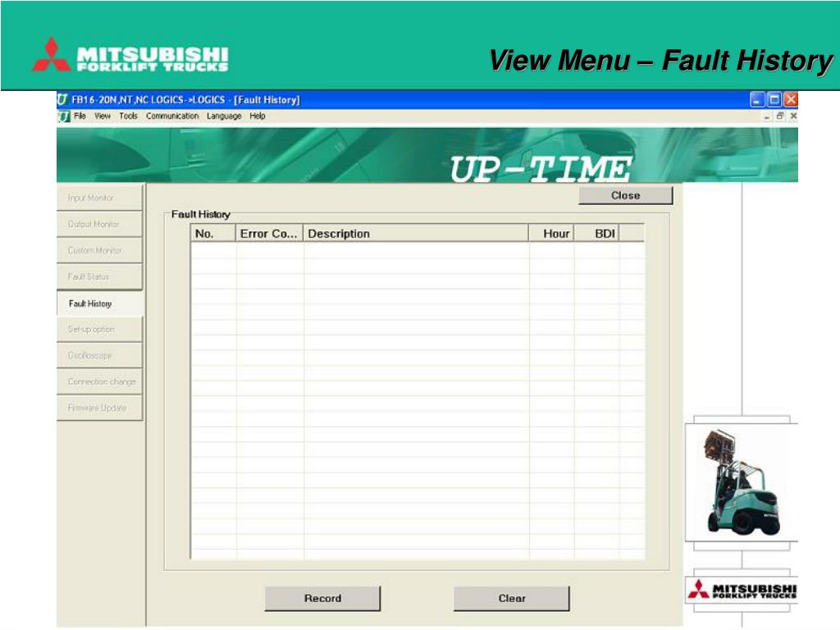
Task: Select the Fault History sidebar button
Action: (x=99, y=304)
